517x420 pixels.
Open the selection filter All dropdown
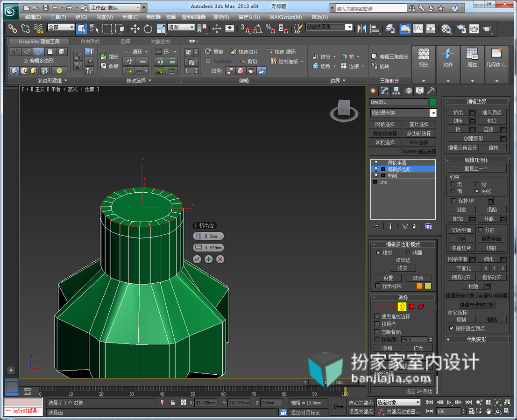tap(61, 28)
